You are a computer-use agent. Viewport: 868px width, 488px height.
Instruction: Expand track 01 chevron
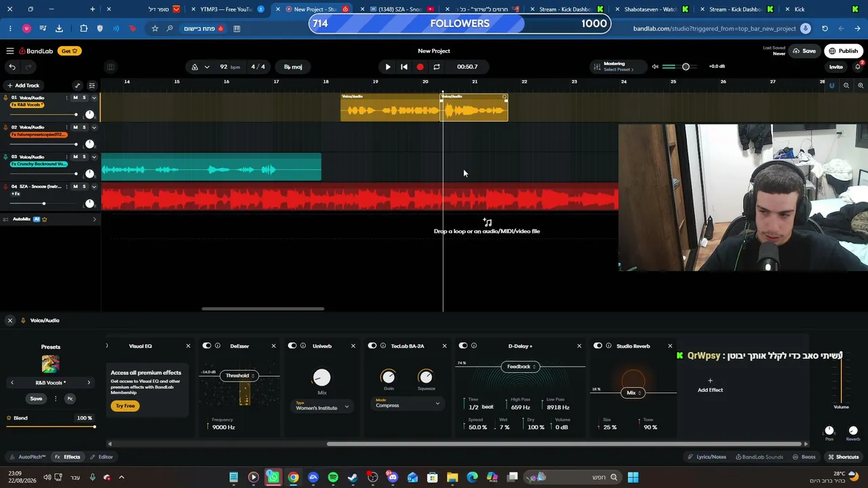[94, 98]
